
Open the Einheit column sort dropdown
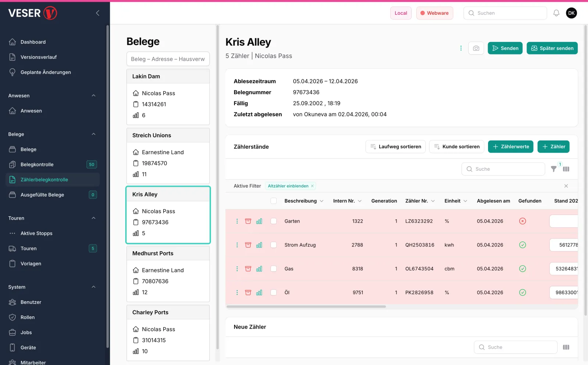coord(466,201)
